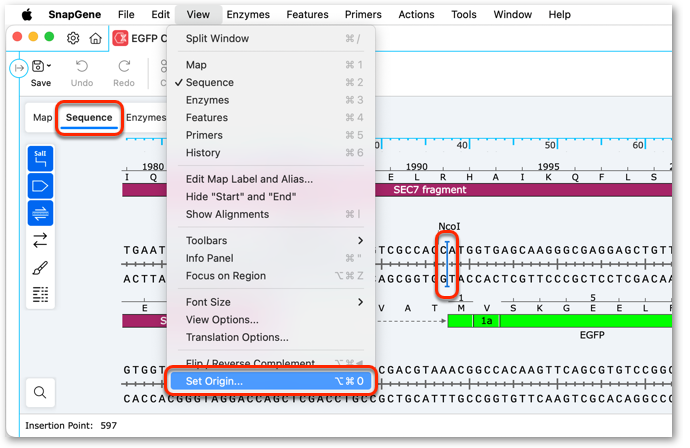
Task: Switch to the Enzymes tab
Action: point(146,118)
